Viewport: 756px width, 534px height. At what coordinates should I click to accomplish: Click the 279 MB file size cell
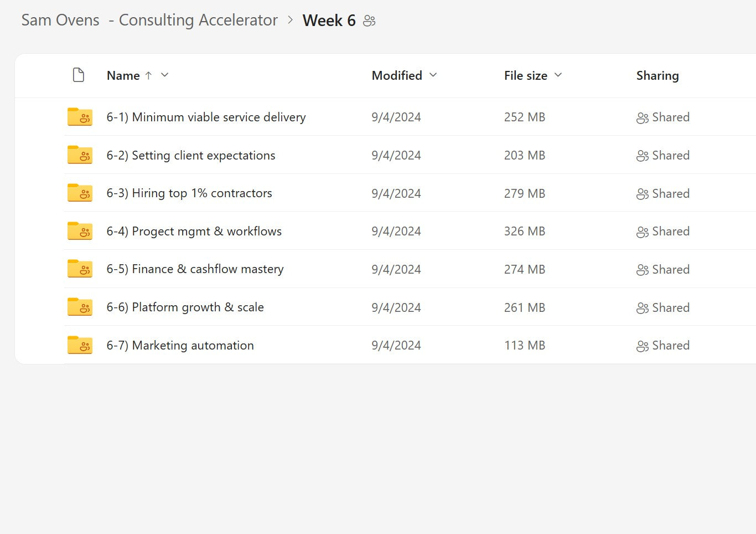(x=525, y=193)
